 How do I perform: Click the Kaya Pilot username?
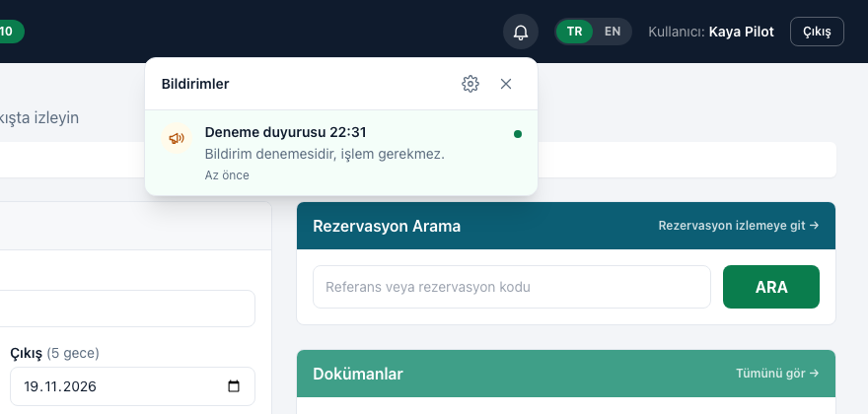click(x=741, y=32)
